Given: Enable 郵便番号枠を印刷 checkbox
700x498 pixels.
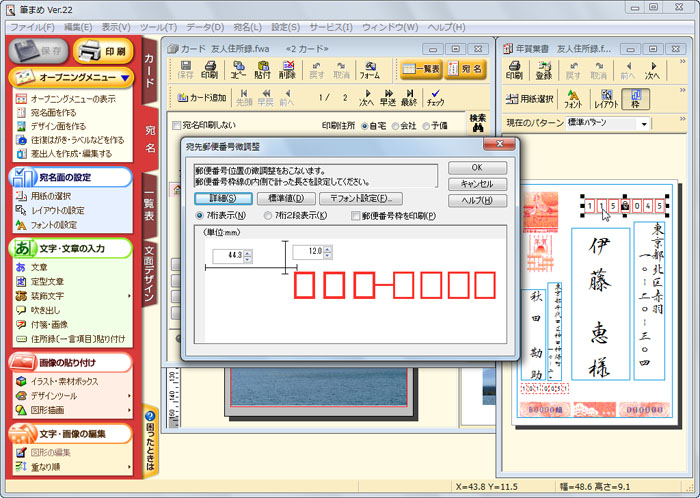Looking at the screenshot, I should 356,215.
